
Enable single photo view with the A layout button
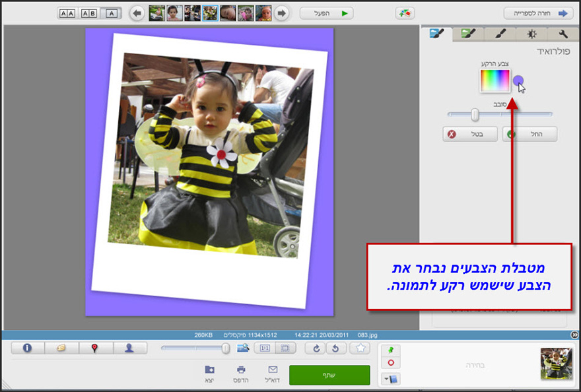(112, 12)
